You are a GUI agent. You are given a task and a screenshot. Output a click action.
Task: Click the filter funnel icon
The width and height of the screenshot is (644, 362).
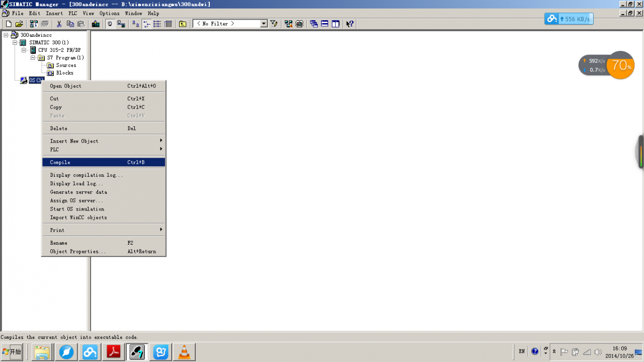click(274, 24)
